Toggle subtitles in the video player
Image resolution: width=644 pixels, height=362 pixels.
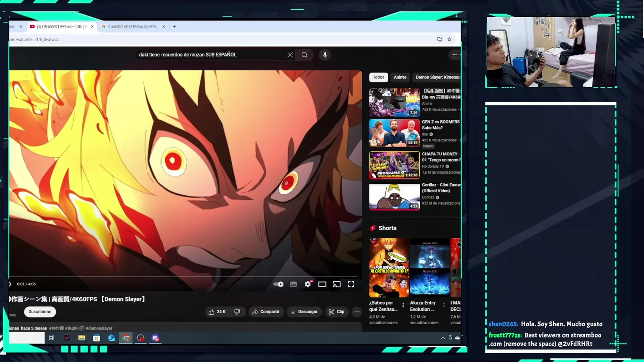pyautogui.click(x=293, y=284)
